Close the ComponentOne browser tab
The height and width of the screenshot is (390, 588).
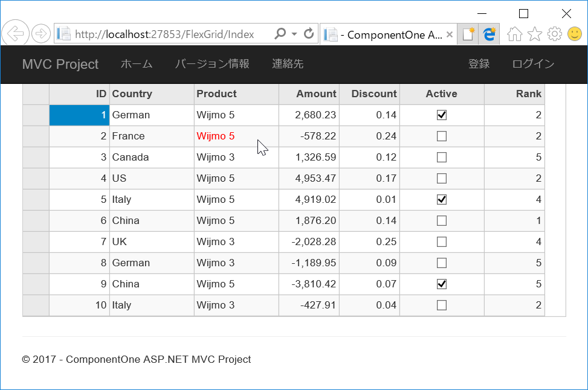(450, 34)
